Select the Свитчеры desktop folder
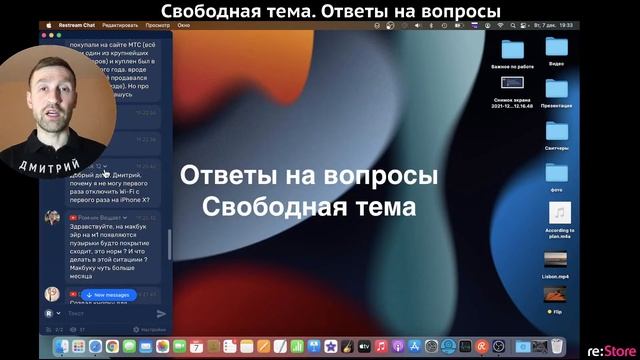The image size is (640, 360). (x=556, y=136)
